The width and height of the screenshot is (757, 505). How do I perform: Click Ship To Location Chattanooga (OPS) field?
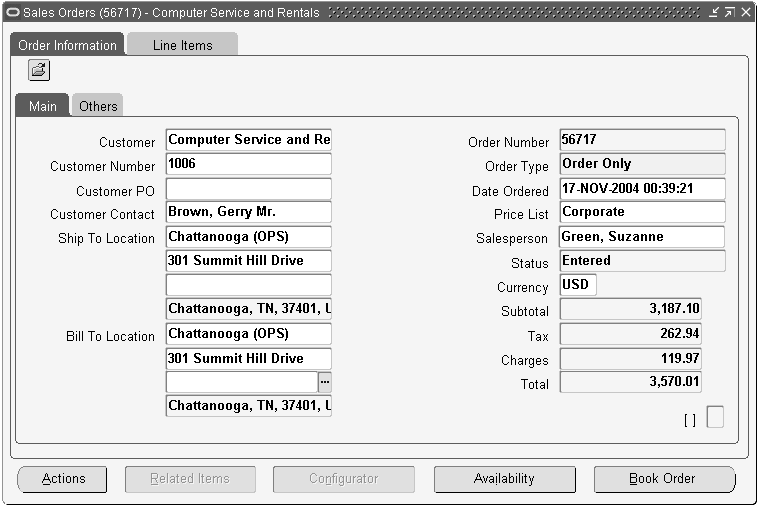coord(249,237)
